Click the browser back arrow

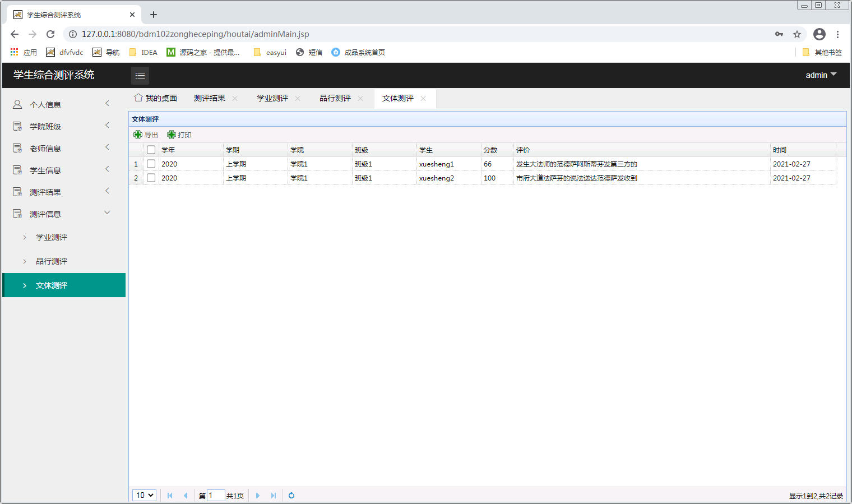tap(15, 34)
